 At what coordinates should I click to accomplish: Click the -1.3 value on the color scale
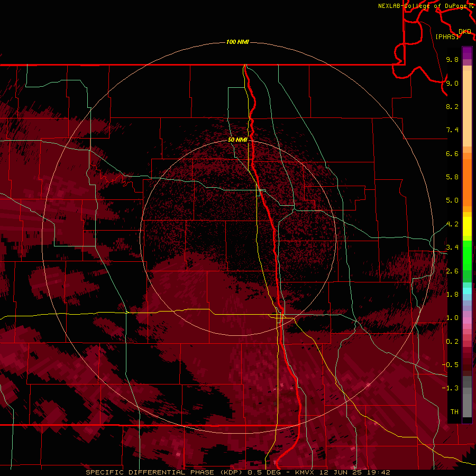(450, 389)
